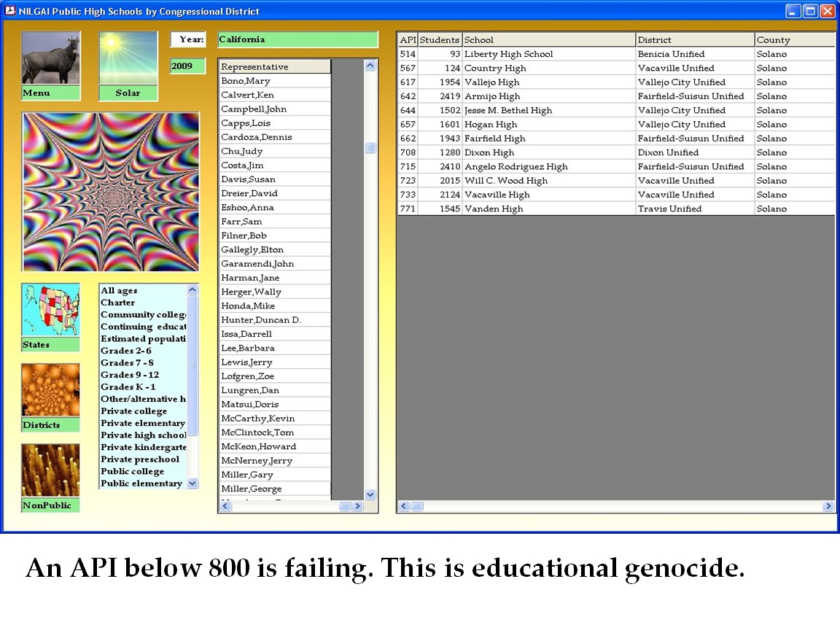Choose 'Private college' from category list
The height and width of the screenshot is (630, 840).
click(133, 411)
